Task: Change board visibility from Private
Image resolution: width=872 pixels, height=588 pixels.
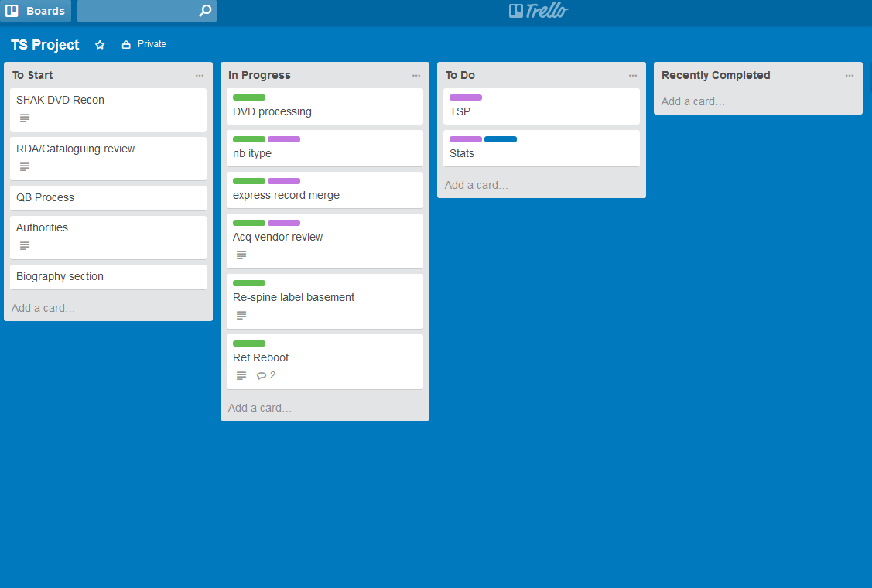Action: point(144,44)
